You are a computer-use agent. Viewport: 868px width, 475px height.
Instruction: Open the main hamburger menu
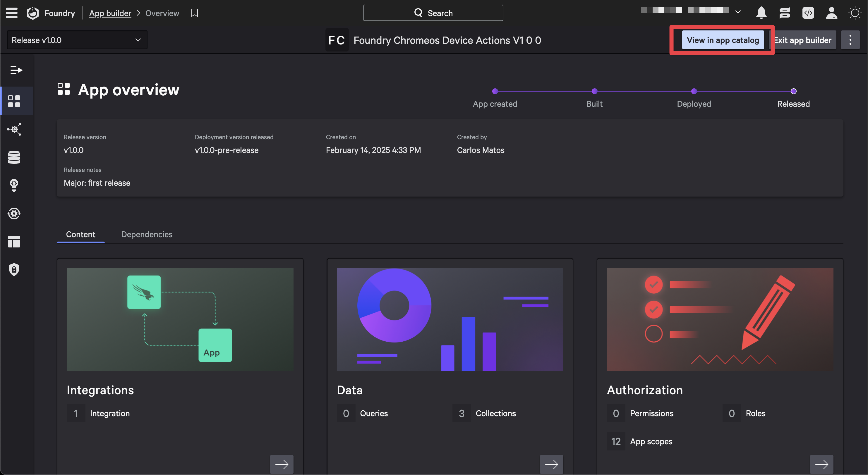click(x=12, y=13)
